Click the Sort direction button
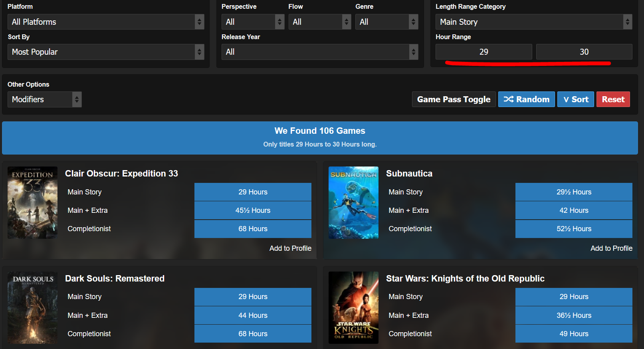Screen dimensions: 644x349 pos(576,99)
